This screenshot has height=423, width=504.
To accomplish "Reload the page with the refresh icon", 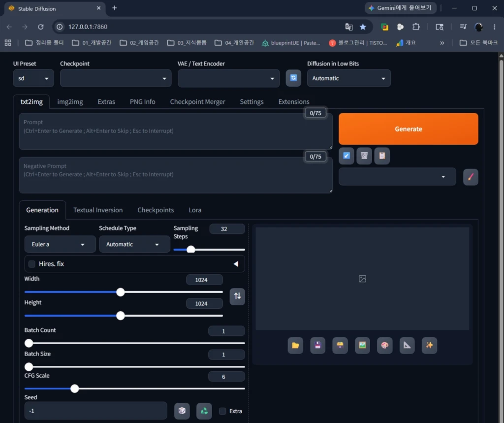I will tap(40, 27).
